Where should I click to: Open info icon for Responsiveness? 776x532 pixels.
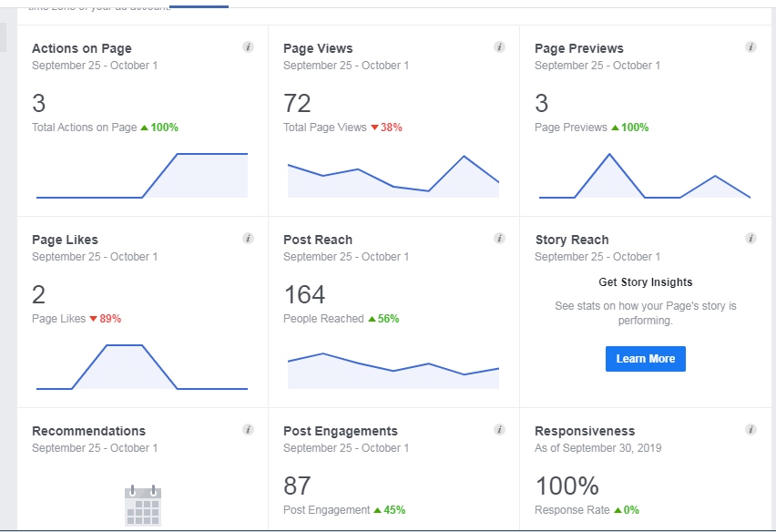(750, 430)
